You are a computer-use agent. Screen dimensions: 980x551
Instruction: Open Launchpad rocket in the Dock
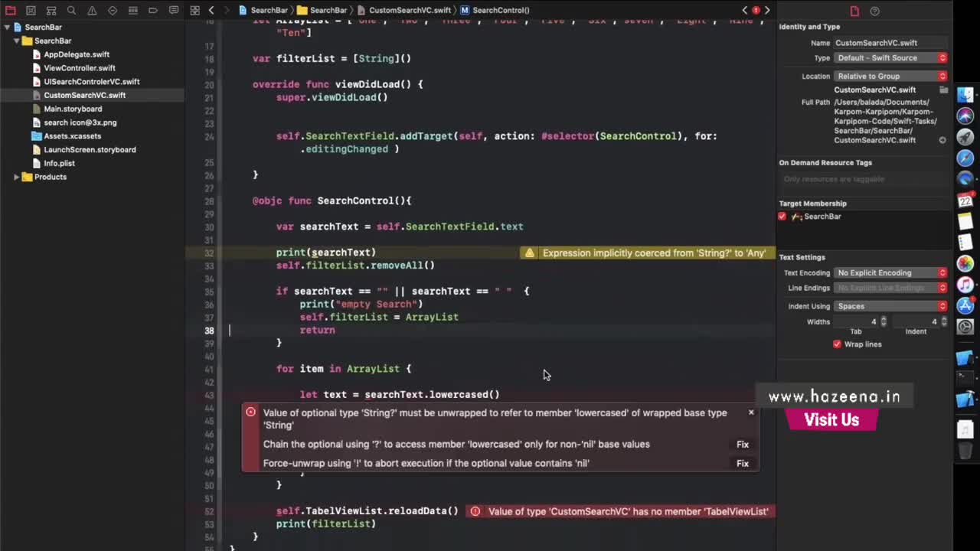[x=965, y=137]
